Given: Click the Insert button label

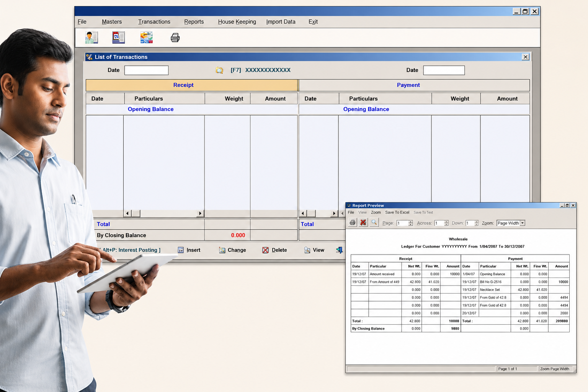Looking at the screenshot, I should [x=193, y=250].
